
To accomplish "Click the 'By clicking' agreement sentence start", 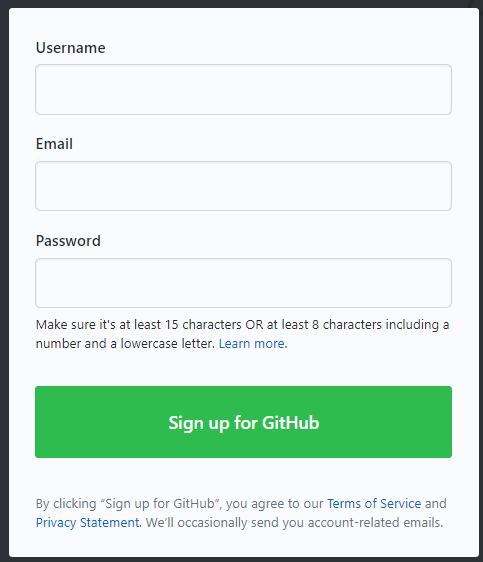I will point(66,504).
